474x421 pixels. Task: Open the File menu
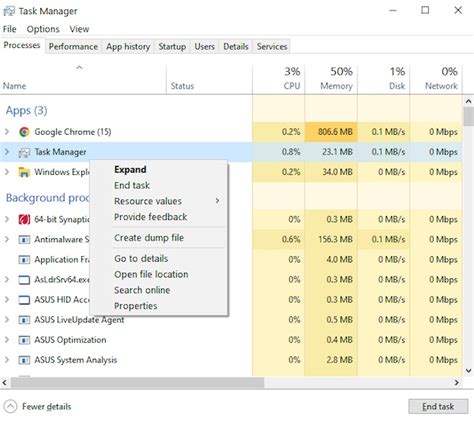click(10, 29)
